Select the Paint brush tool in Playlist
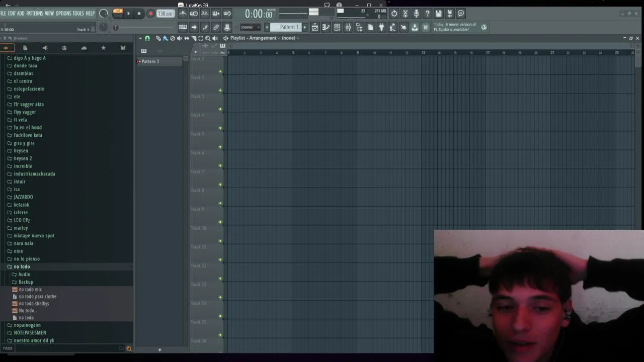 point(165,38)
